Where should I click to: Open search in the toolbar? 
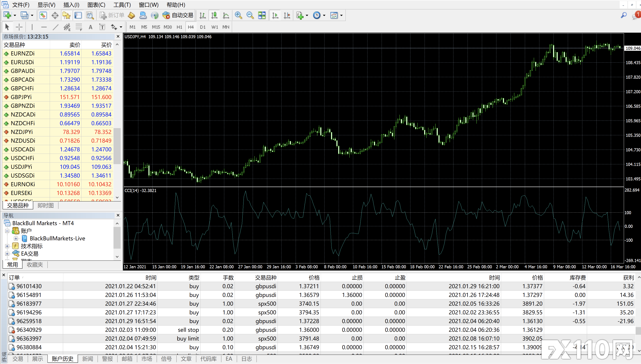click(x=624, y=15)
